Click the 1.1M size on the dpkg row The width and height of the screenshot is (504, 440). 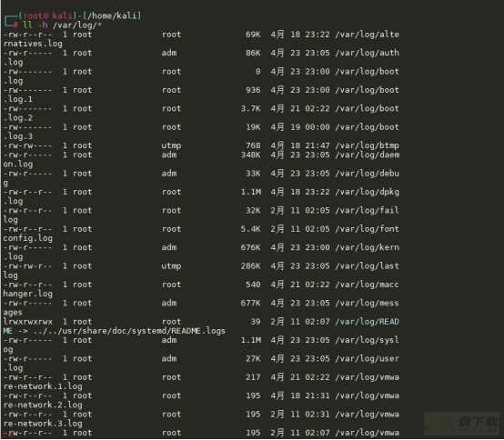[251, 192]
